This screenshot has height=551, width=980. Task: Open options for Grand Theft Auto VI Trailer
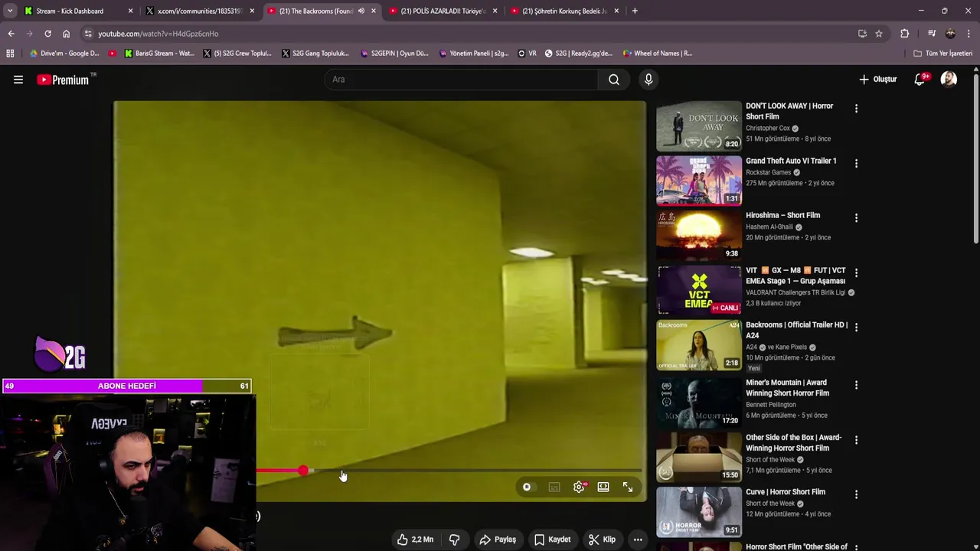[x=856, y=163]
